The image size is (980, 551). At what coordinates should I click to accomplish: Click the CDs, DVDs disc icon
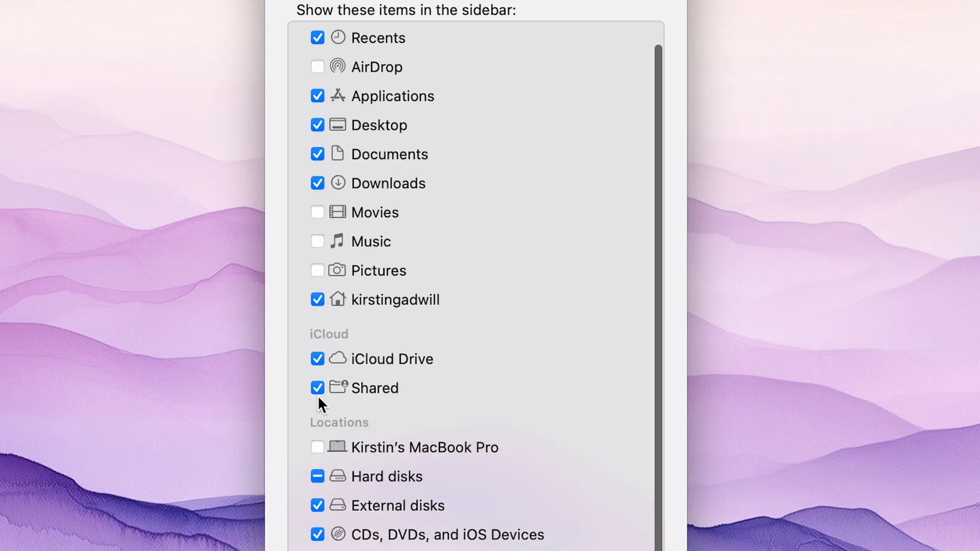[338, 534]
